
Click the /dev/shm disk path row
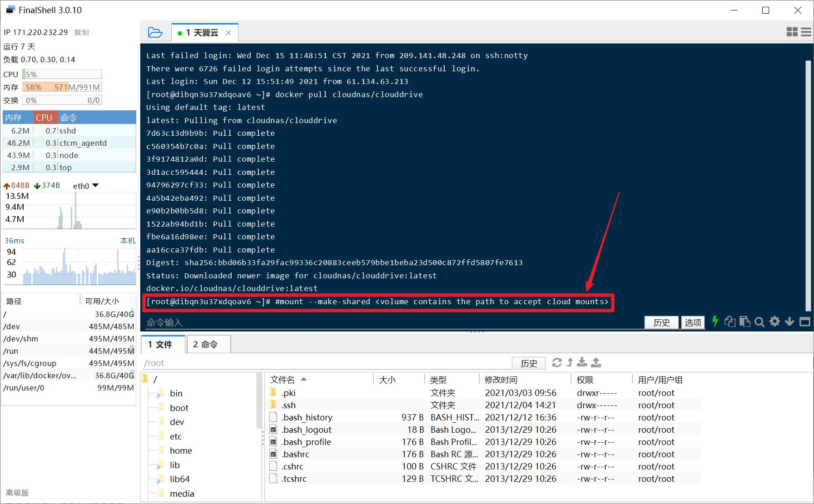(x=69, y=339)
